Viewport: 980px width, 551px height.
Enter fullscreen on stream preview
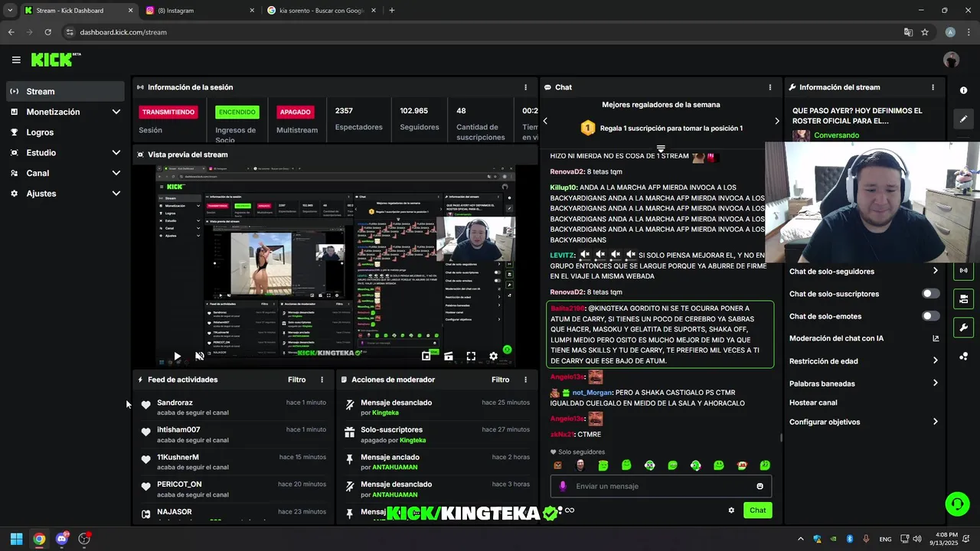(x=471, y=356)
